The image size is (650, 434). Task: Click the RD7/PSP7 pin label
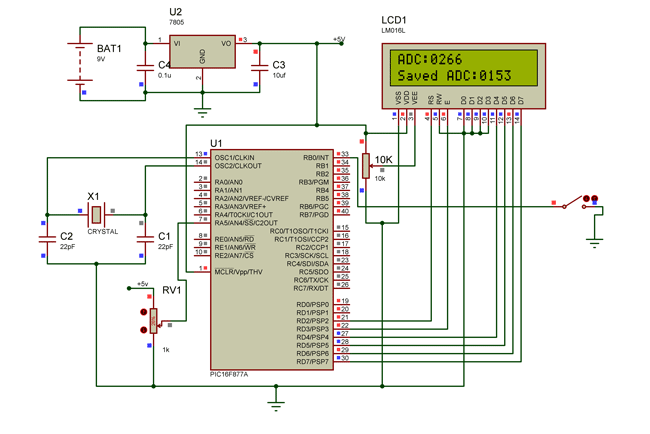[313, 361]
